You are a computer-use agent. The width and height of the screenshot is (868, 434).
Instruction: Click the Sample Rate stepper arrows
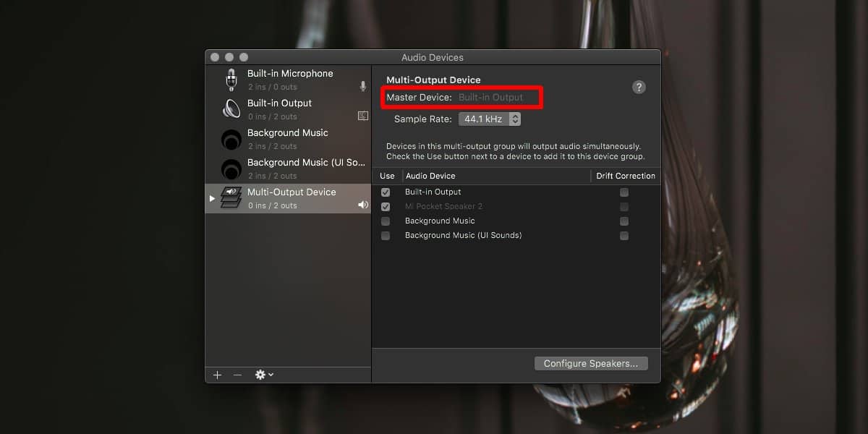click(x=514, y=119)
